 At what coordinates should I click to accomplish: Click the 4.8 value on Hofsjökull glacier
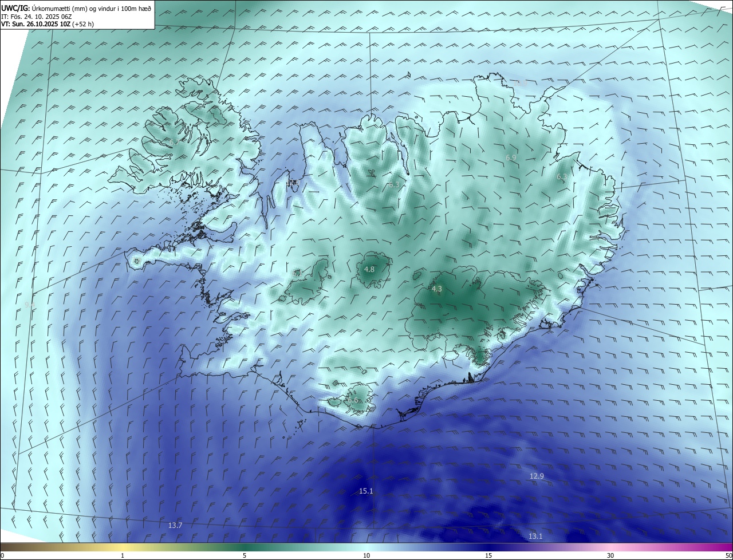coord(369,270)
